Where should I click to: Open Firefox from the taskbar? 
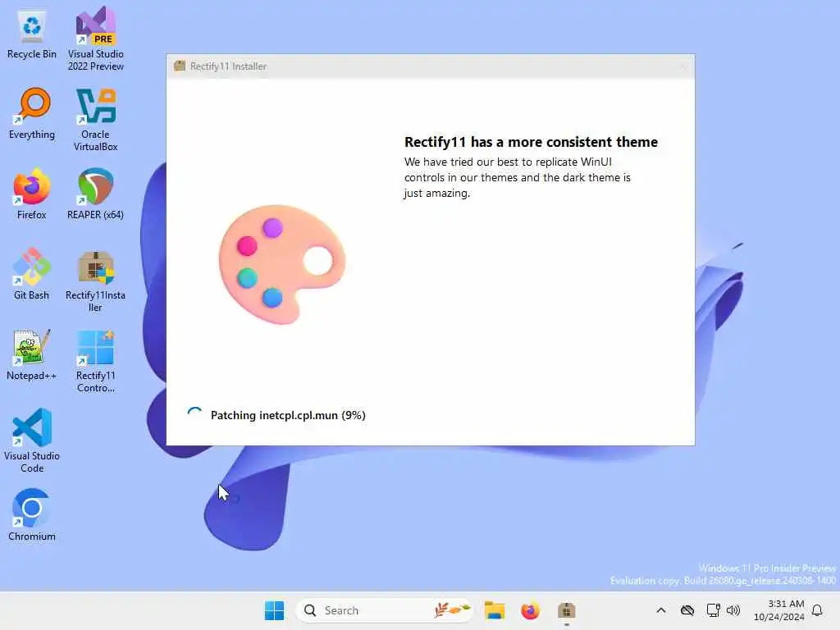pyautogui.click(x=530, y=610)
